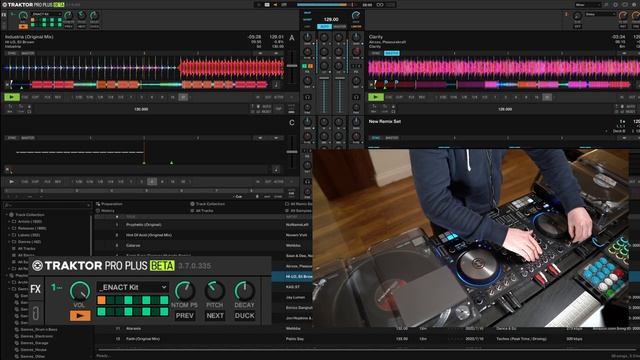Click the beatgrid note icon on Deck A
Viewport: 640px width, 360px height.
(x=276, y=84)
